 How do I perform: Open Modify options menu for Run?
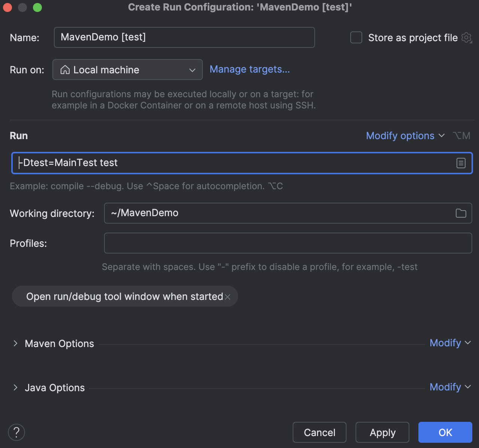pos(400,136)
